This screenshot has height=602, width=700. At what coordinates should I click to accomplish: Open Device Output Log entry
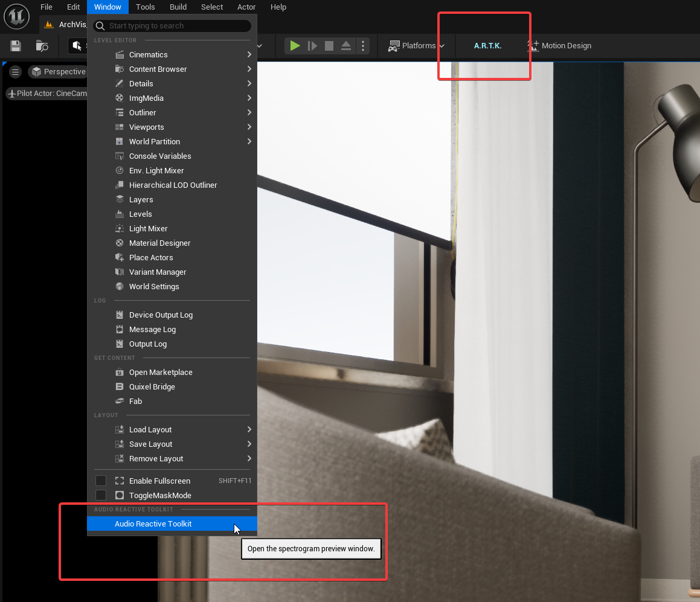[172, 315]
